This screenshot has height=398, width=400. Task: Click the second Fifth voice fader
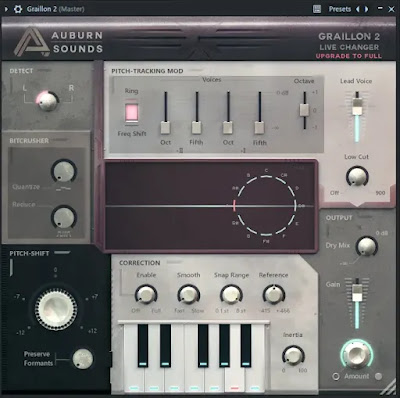pos(259,128)
